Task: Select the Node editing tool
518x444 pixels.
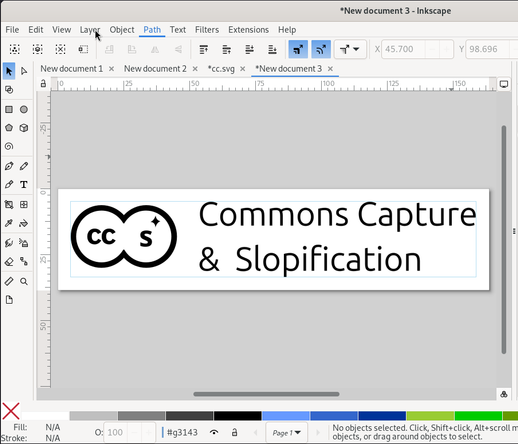Action: point(24,71)
